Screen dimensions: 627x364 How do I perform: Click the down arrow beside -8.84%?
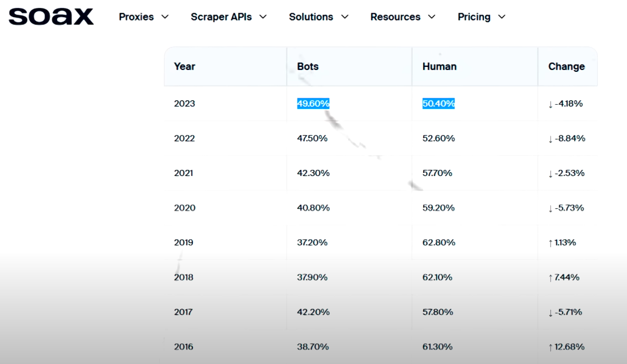(x=550, y=139)
